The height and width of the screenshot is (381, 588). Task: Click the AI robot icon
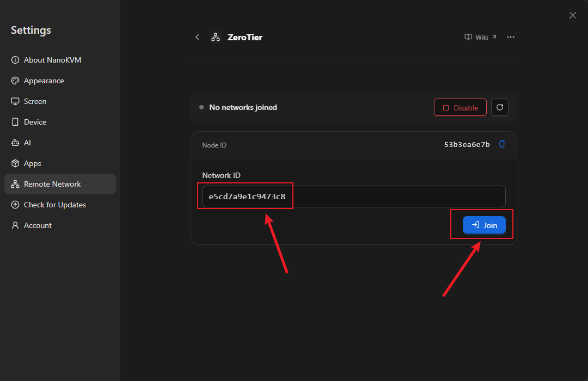(15, 143)
